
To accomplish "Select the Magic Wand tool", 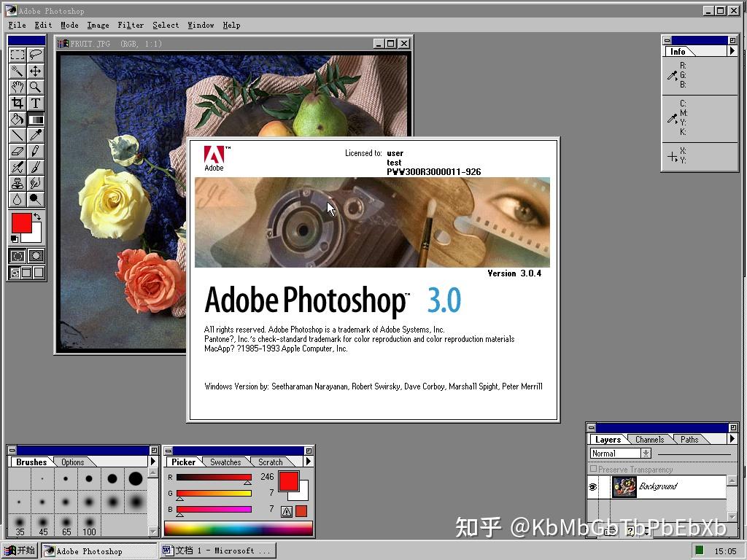I will pyautogui.click(x=18, y=71).
